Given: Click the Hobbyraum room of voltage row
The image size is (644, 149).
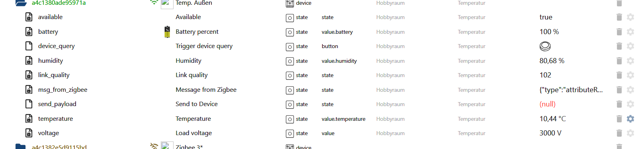Looking at the screenshot, I should [390, 133].
